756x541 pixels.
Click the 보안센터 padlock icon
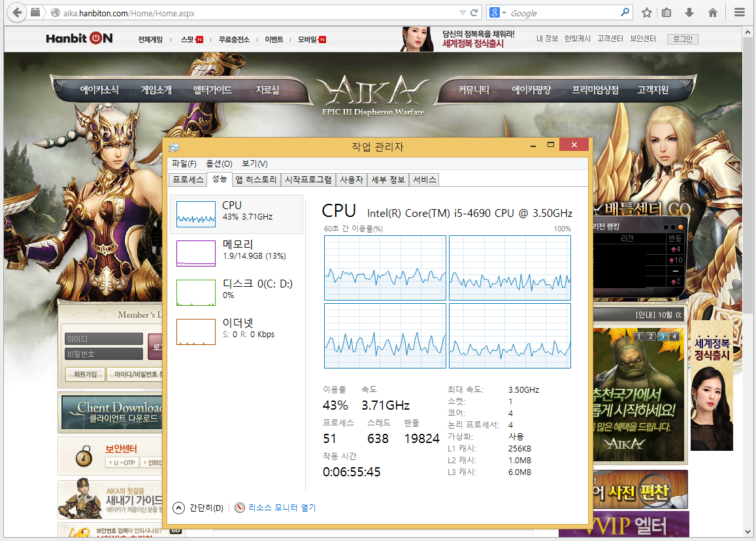pos(84,455)
